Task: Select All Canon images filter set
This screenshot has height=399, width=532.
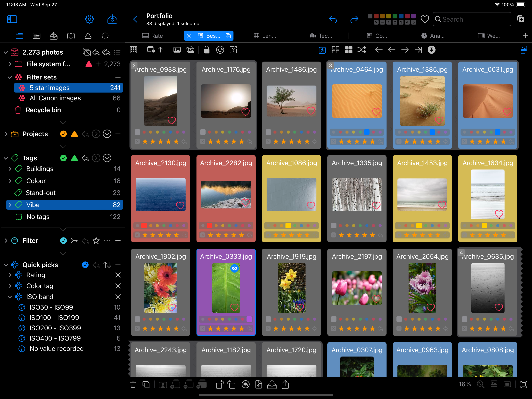Action: pos(69,98)
